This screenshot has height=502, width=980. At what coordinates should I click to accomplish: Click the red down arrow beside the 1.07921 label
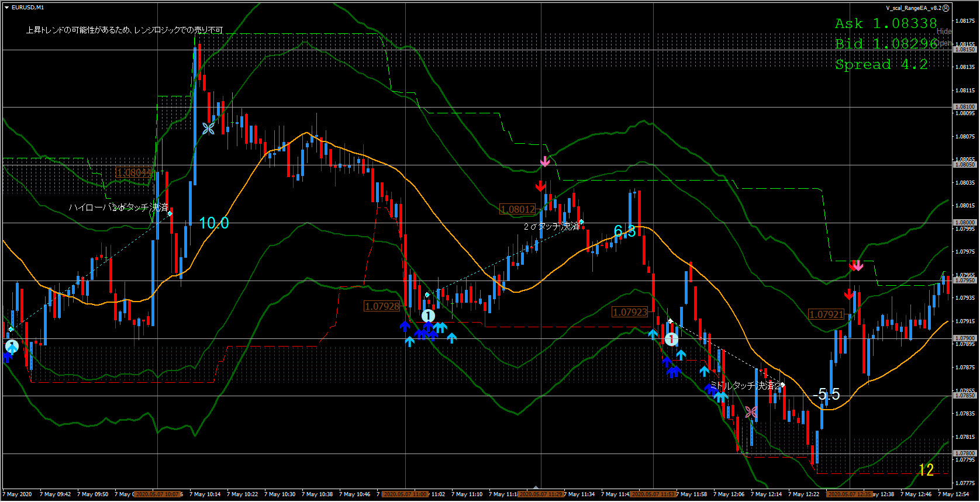click(x=849, y=294)
